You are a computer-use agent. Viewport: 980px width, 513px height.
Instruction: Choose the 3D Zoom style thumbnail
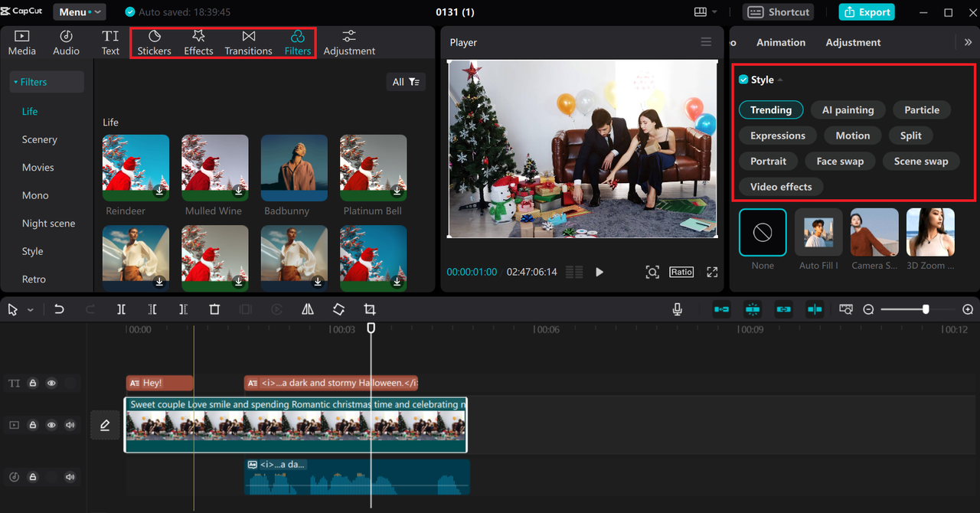click(x=930, y=232)
